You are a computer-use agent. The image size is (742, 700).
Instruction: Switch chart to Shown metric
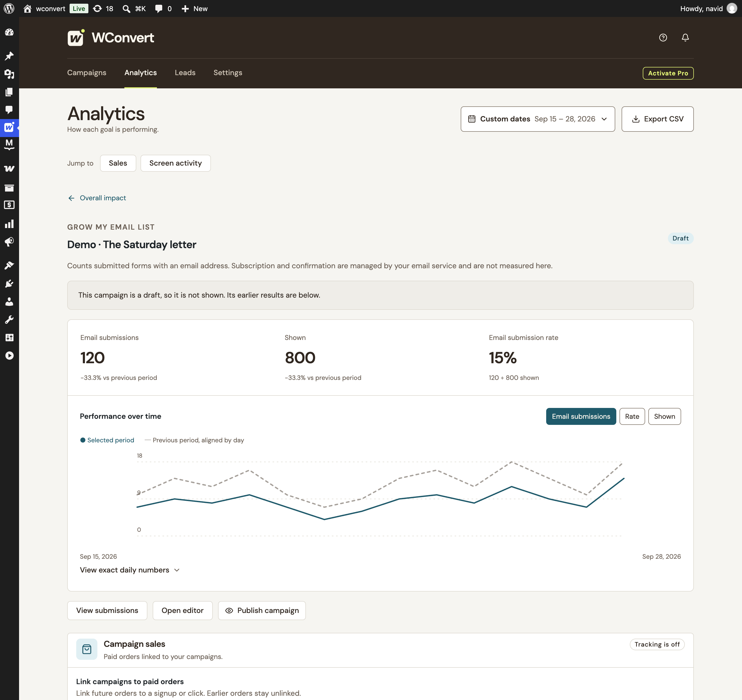click(x=664, y=416)
